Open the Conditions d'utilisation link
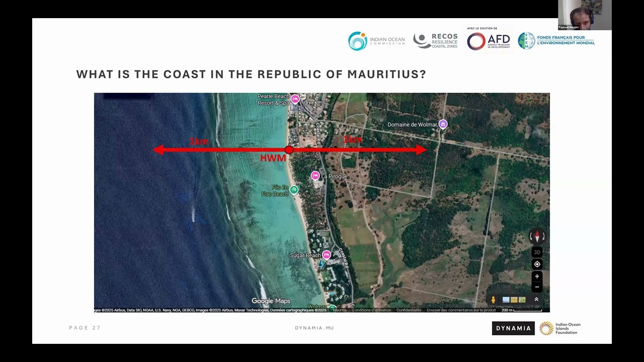The image size is (644, 362). click(x=371, y=310)
